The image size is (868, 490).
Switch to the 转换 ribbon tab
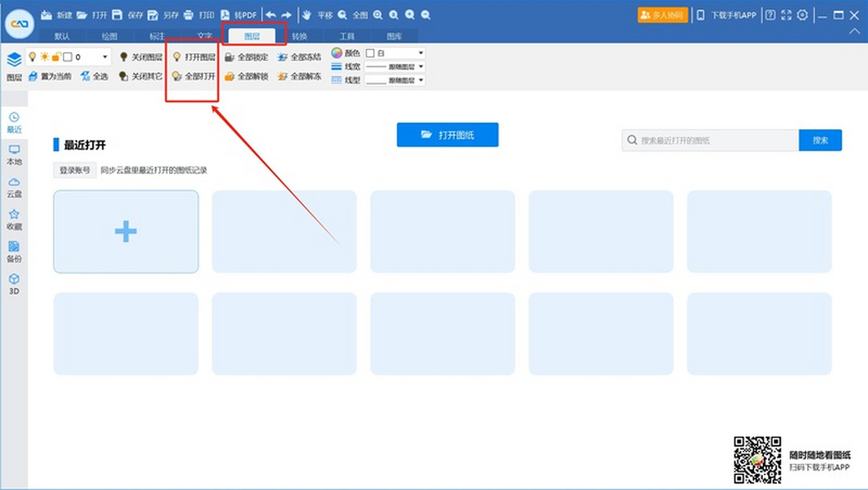(299, 36)
